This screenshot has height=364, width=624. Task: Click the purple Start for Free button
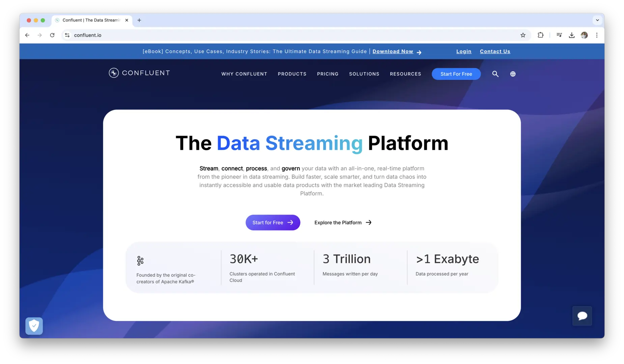(273, 222)
